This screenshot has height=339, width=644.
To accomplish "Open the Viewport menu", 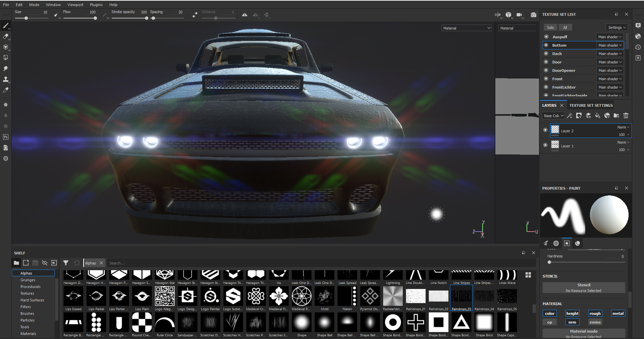I will (75, 5).
